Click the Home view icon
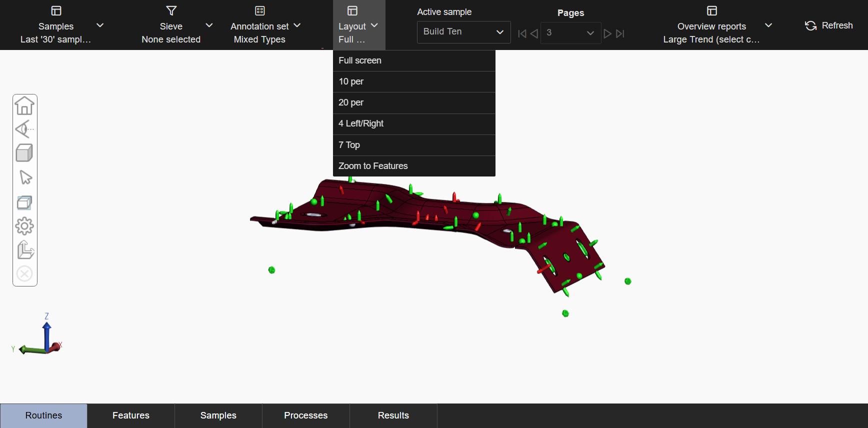 point(24,105)
